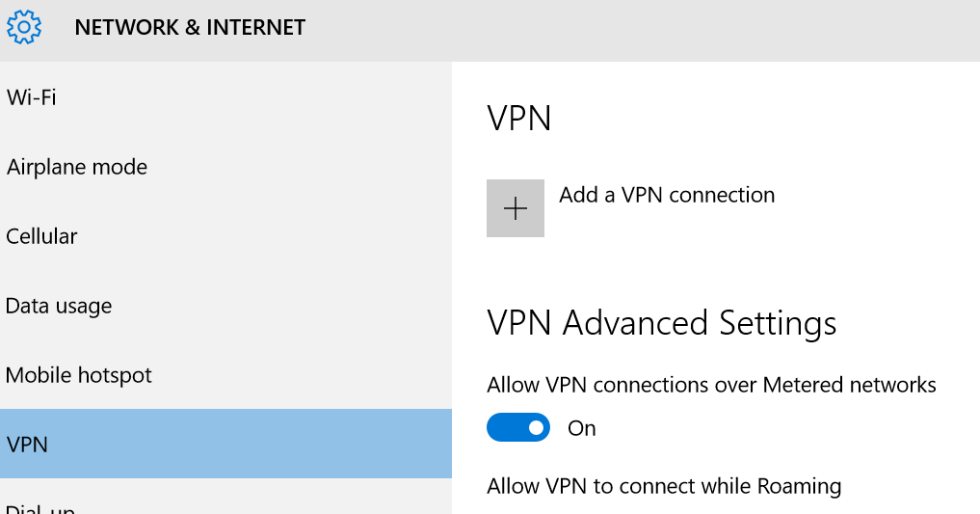Turn off VPN over Metered networks toggle
980x514 pixels.
tap(518, 428)
